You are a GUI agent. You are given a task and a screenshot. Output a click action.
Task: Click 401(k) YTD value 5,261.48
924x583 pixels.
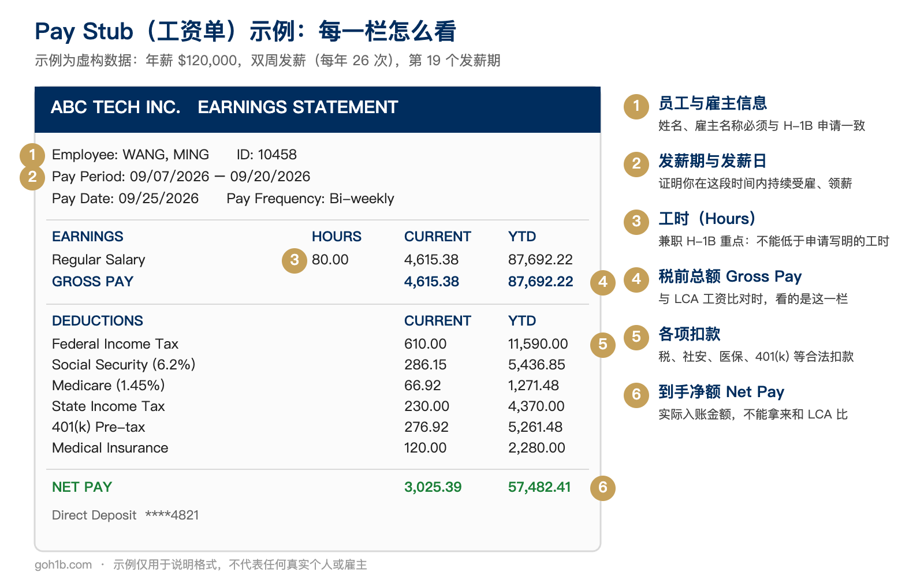point(535,427)
